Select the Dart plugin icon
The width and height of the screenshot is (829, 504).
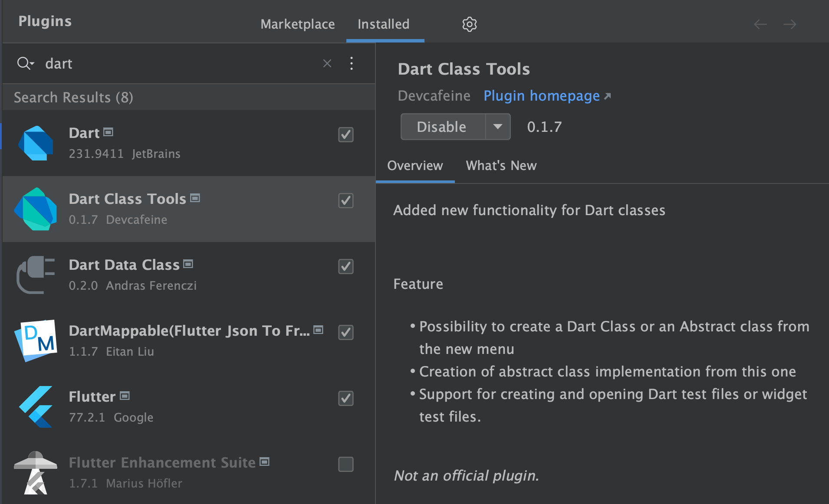coord(36,143)
